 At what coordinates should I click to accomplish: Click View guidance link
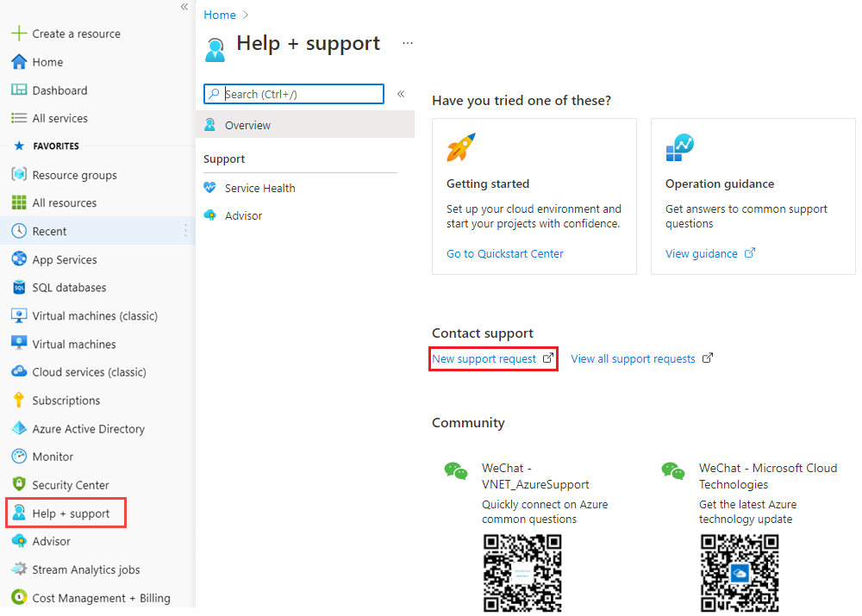(701, 253)
